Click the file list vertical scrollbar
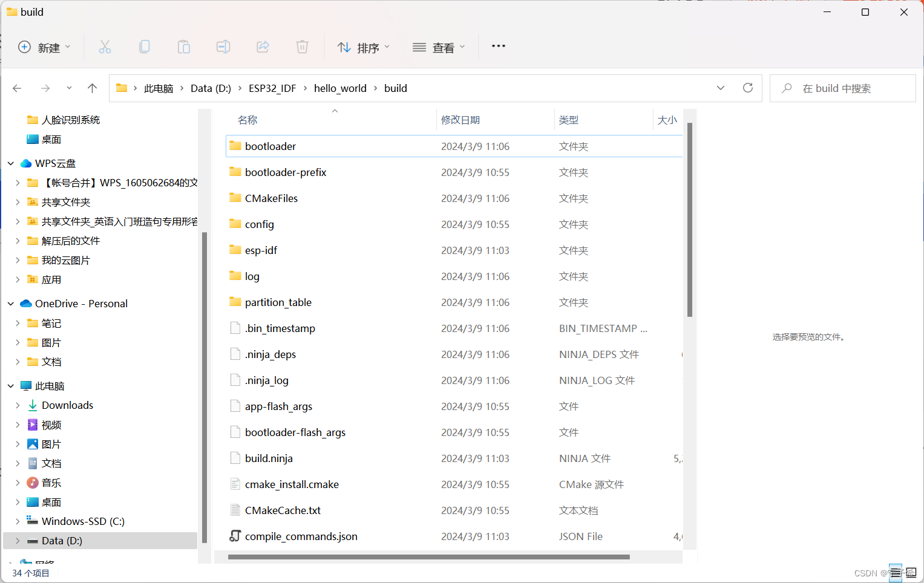 point(690,220)
